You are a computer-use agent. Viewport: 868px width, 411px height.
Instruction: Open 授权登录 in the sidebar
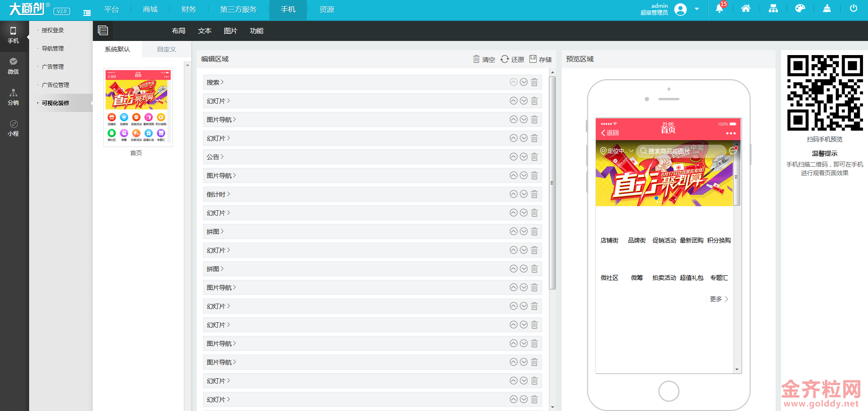coord(53,30)
